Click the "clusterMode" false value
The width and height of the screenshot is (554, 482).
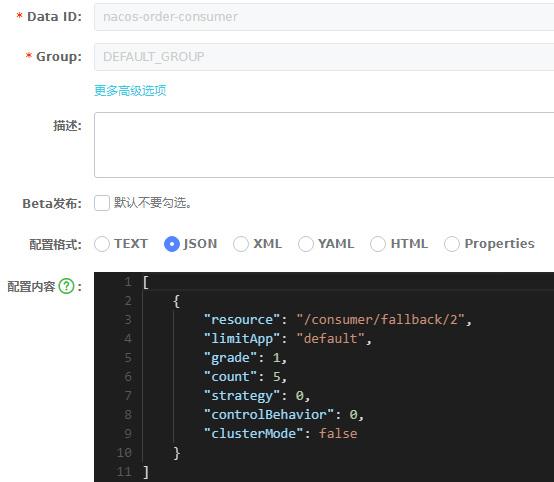pos(338,434)
